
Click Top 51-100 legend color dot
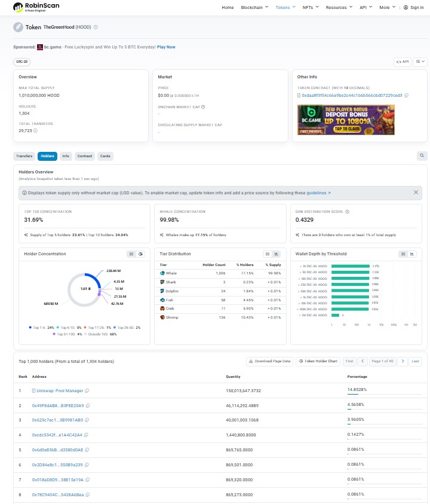pyautogui.click(x=54, y=334)
